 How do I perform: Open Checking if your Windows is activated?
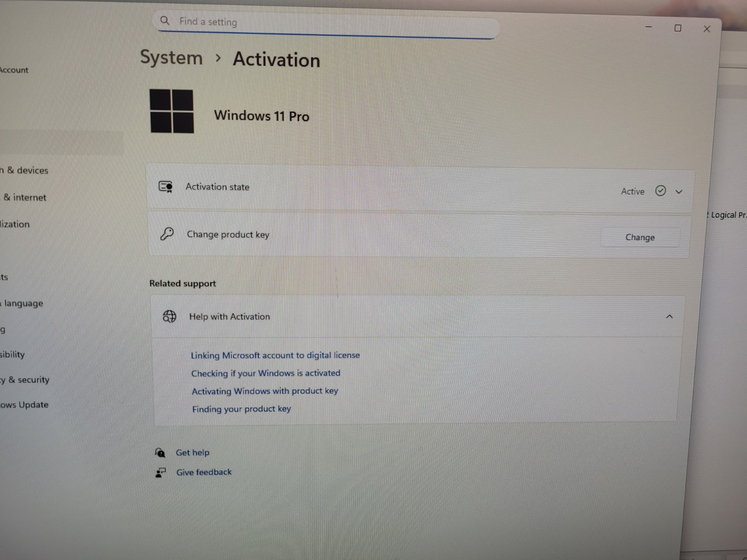pos(266,373)
